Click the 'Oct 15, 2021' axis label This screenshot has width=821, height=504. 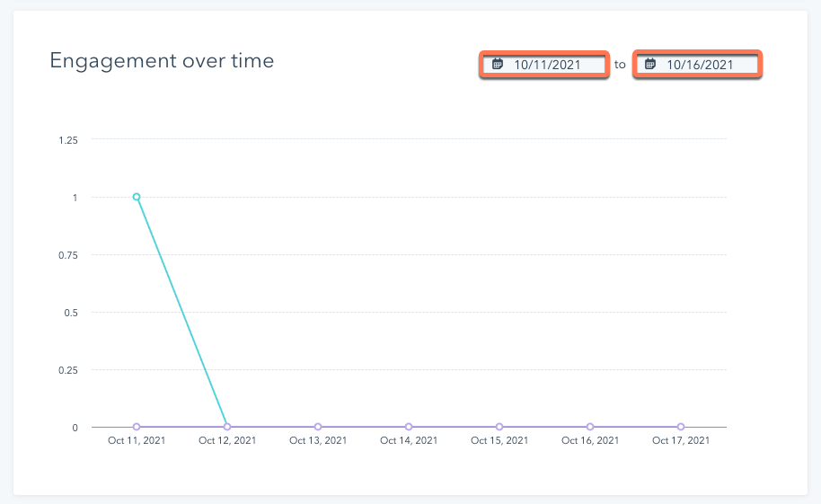pos(499,440)
